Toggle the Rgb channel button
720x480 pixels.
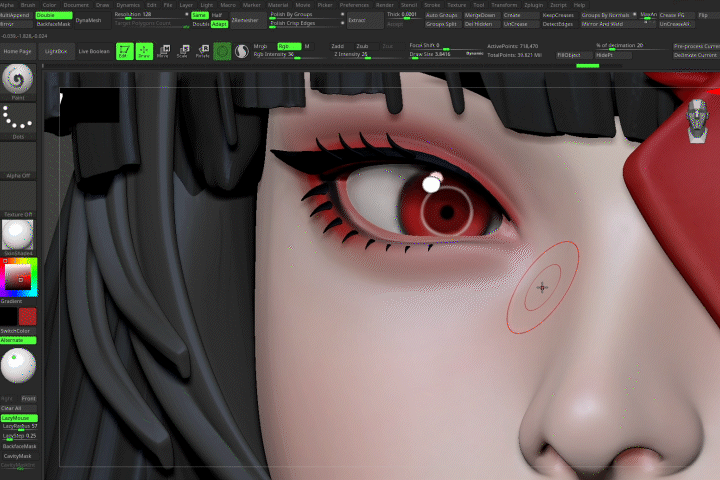(289, 46)
